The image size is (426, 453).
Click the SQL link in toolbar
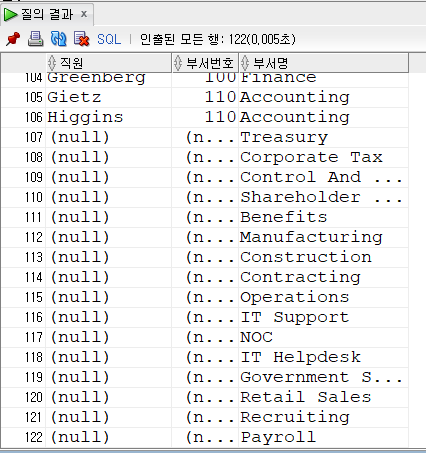coord(109,39)
